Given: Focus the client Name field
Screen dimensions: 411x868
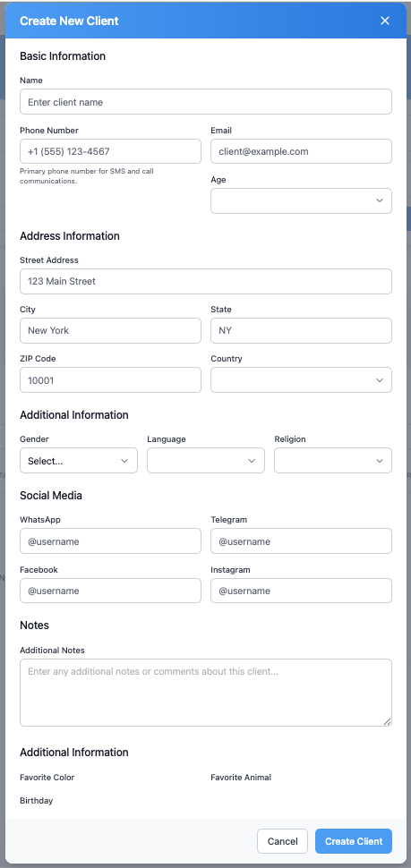Looking at the screenshot, I should point(206,102).
